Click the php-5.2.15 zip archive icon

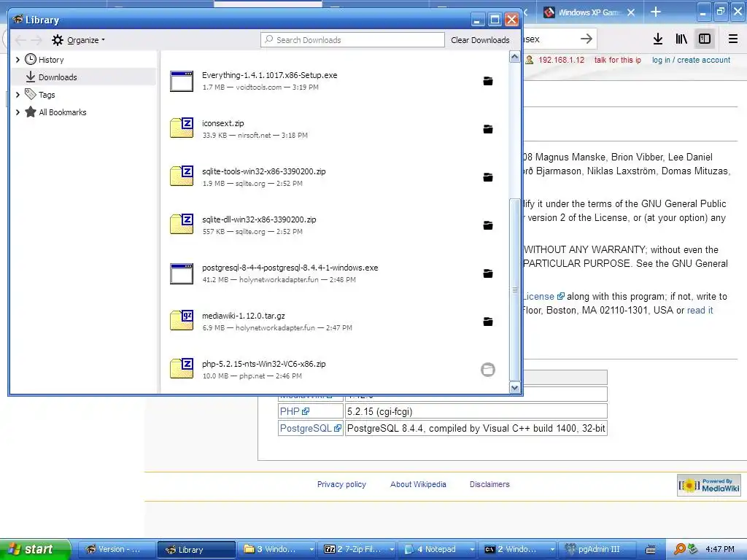coord(182,368)
